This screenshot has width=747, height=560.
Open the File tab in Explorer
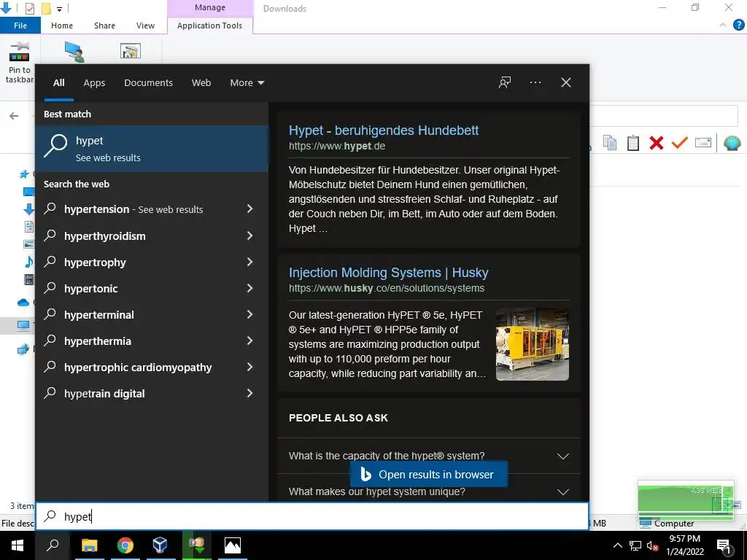(20, 26)
